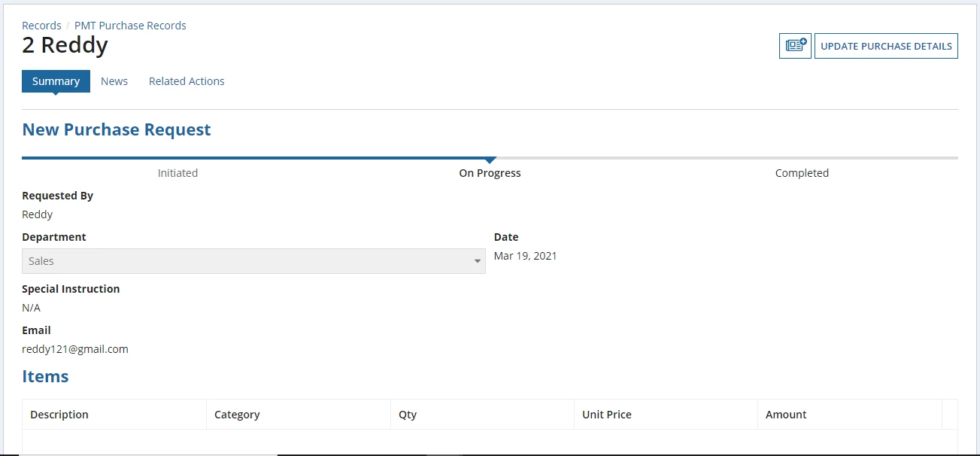Click the 2 Reddy record title
The width and height of the screenshot is (980, 456).
(x=65, y=45)
